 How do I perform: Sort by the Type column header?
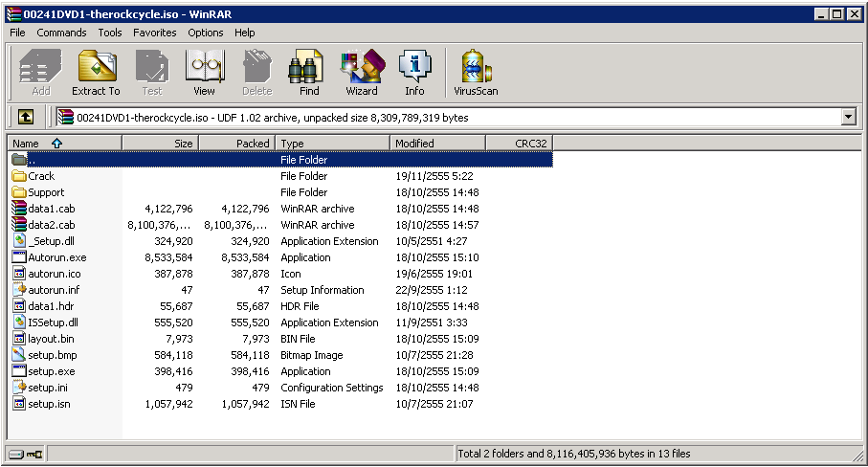(x=332, y=144)
